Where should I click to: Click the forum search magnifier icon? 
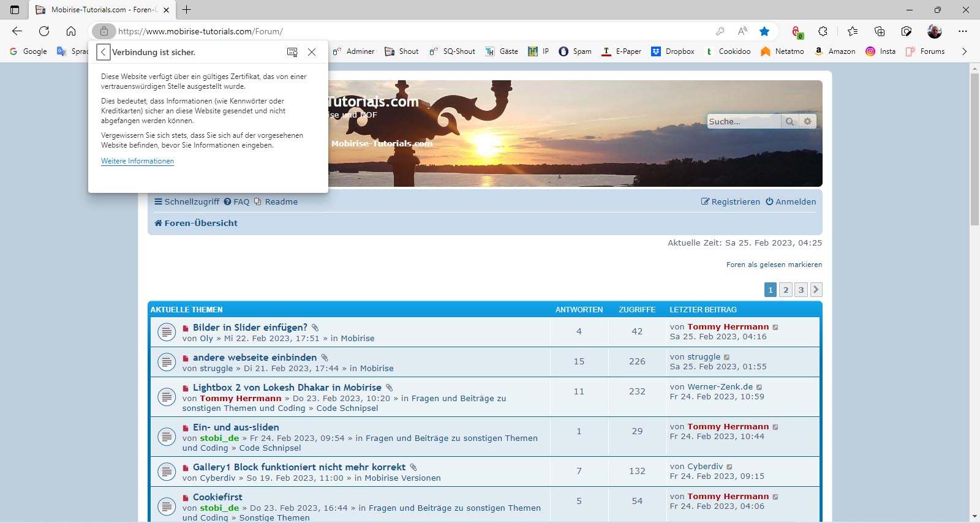click(x=790, y=121)
